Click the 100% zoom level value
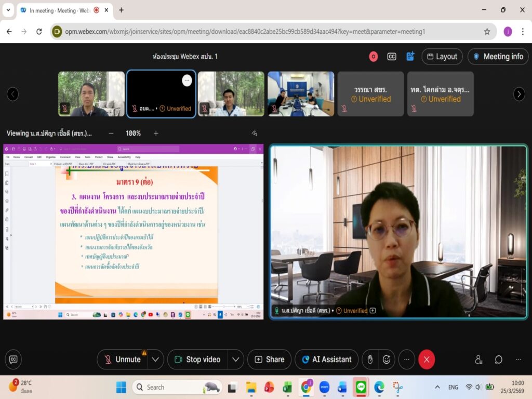The height and width of the screenshot is (399, 532). pos(133,134)
